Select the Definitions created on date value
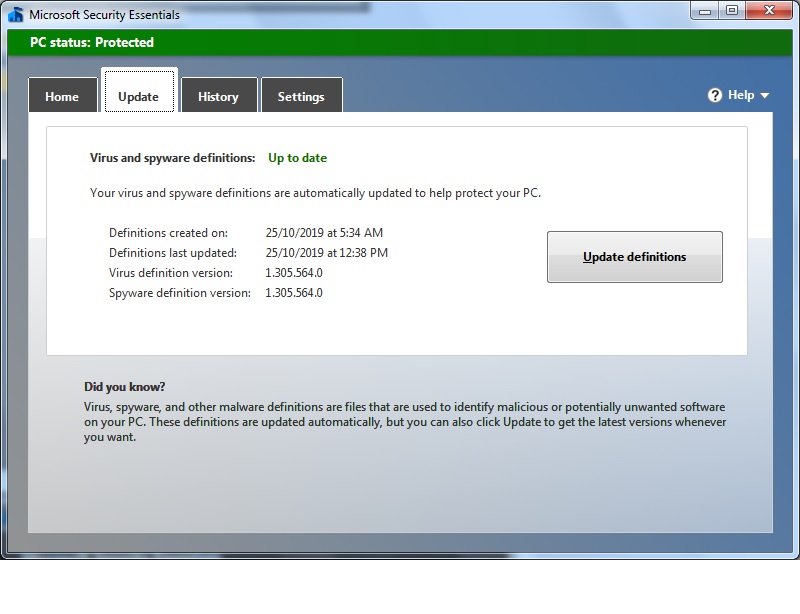 pyautogui.click(x=324, y=233)
